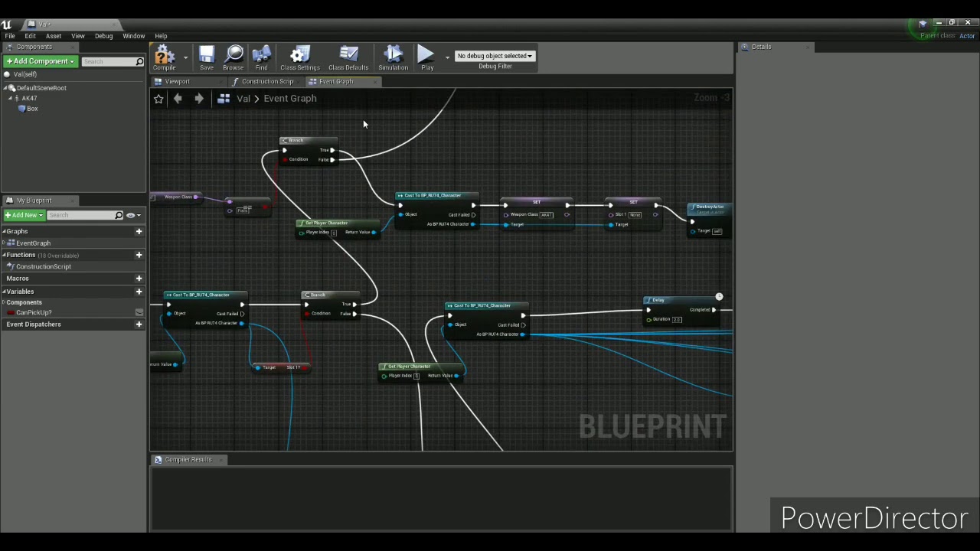Toggle the graph bookmark star icon
Viewport: 980px width, 551px height.
[x=158, y=99]
